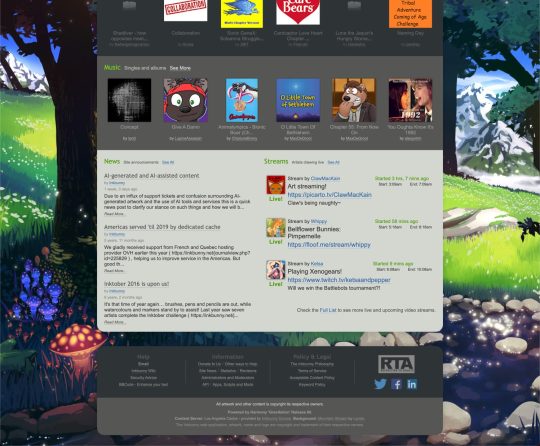Open the Facebook icon in footer
540x446 pixels.
[x=396, y=384]
